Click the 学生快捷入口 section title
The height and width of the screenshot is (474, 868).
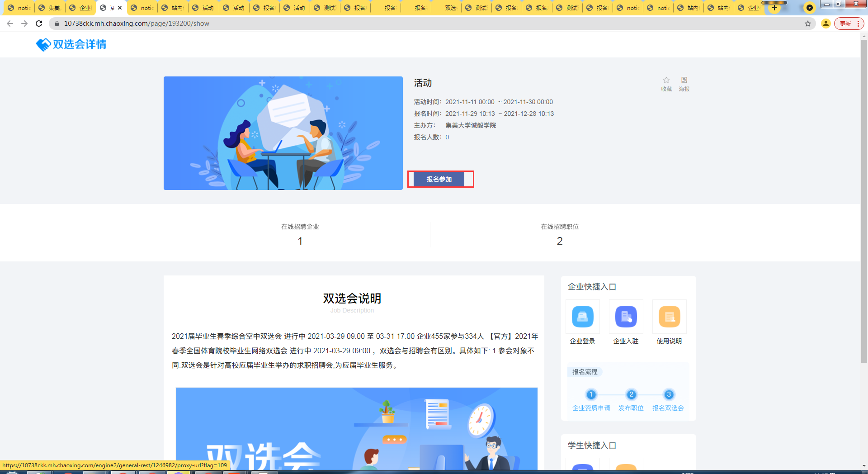point(592,446)
